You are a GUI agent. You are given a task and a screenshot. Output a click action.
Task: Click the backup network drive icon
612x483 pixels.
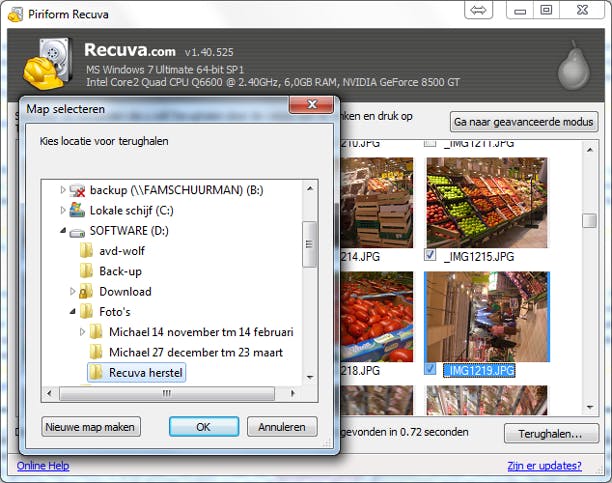click(x=77, y=190)
